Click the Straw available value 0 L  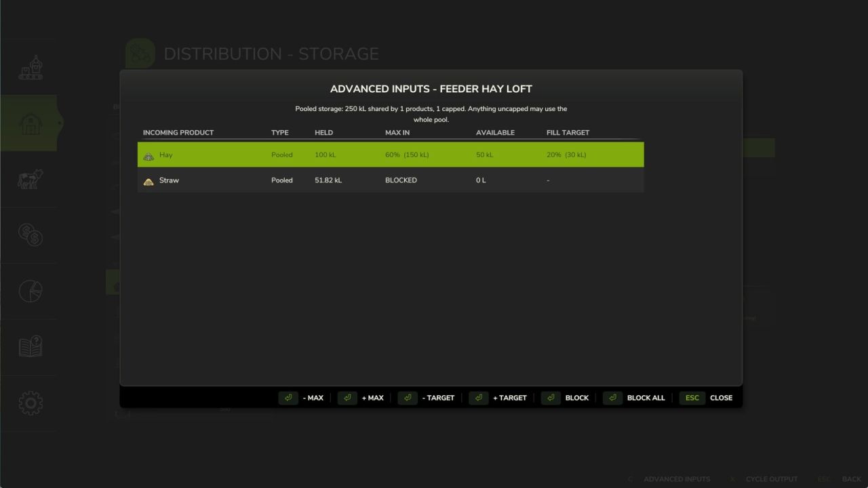tap(481, 180)
